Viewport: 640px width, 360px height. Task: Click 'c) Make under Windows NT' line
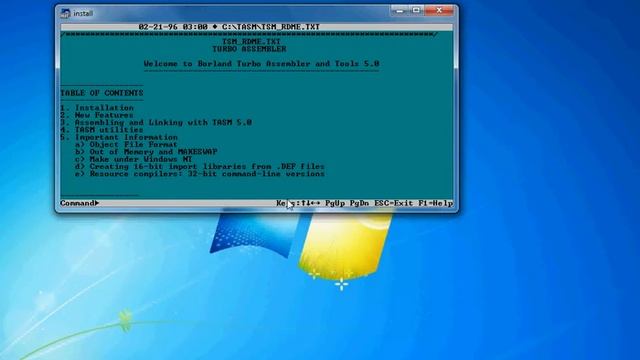[133, 159]
